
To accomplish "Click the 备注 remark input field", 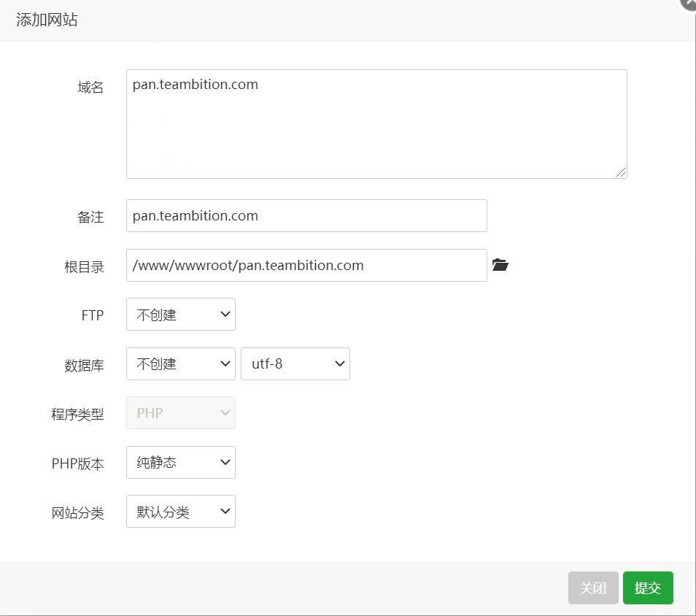I will click(x=306, y=215).
